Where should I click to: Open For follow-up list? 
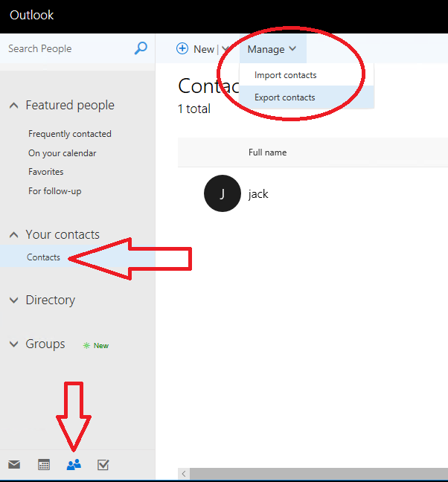(x=55, y=191)
